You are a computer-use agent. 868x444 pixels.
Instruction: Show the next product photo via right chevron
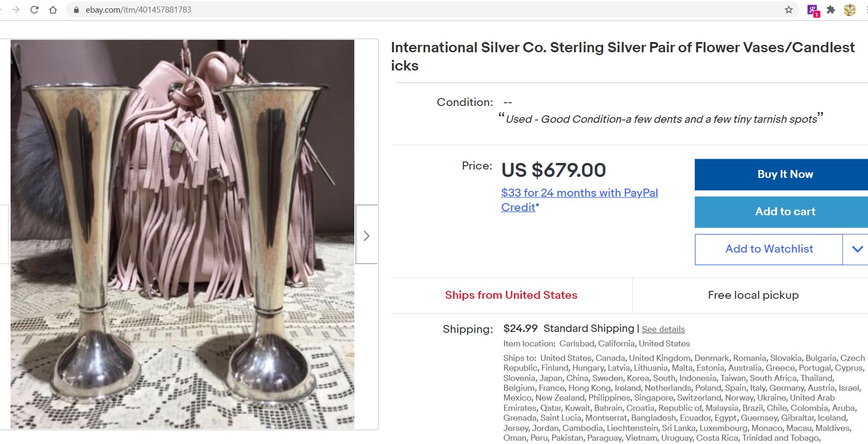pyautogui.click(x=367, y=235)
